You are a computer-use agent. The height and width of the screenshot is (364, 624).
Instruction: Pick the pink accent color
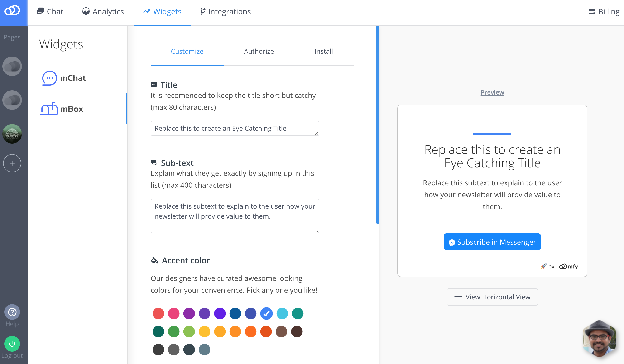(173, 313)
